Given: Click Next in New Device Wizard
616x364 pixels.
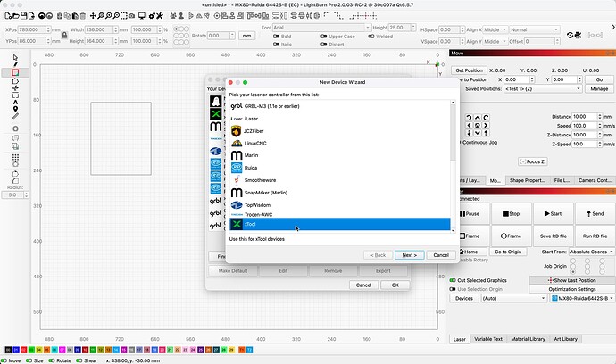Looking at the screenshot, I should 407,254.
